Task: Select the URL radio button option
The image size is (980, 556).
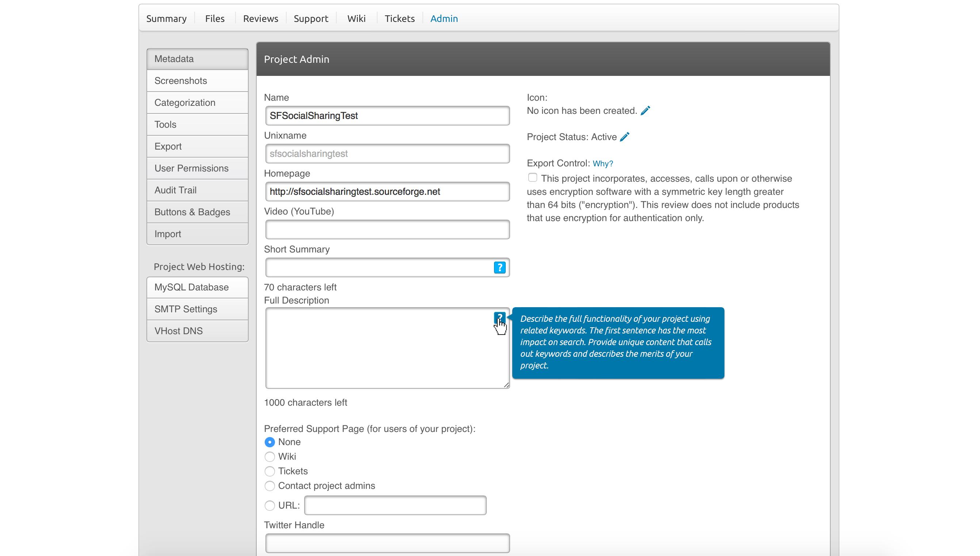Action: (270, 506)
